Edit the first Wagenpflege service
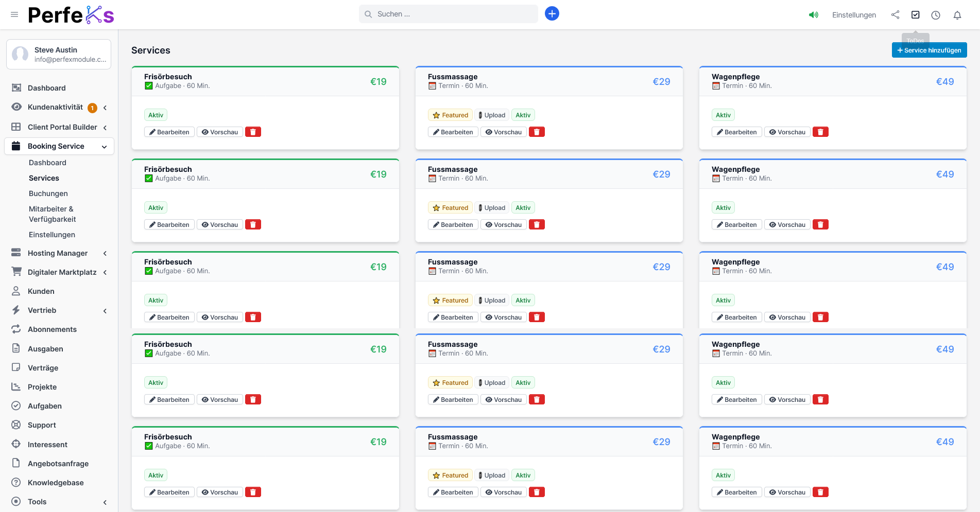Screen dimensions: 980x512 736,132
